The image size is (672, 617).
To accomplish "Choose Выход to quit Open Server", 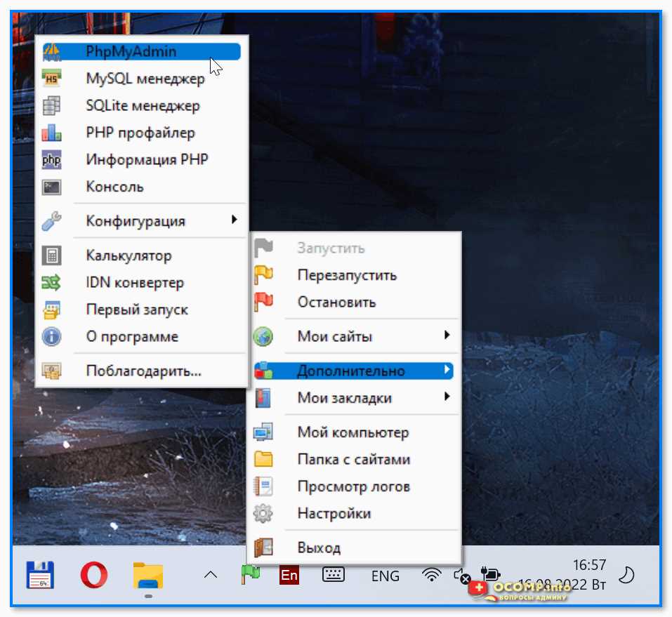I will tap(354, 548).
